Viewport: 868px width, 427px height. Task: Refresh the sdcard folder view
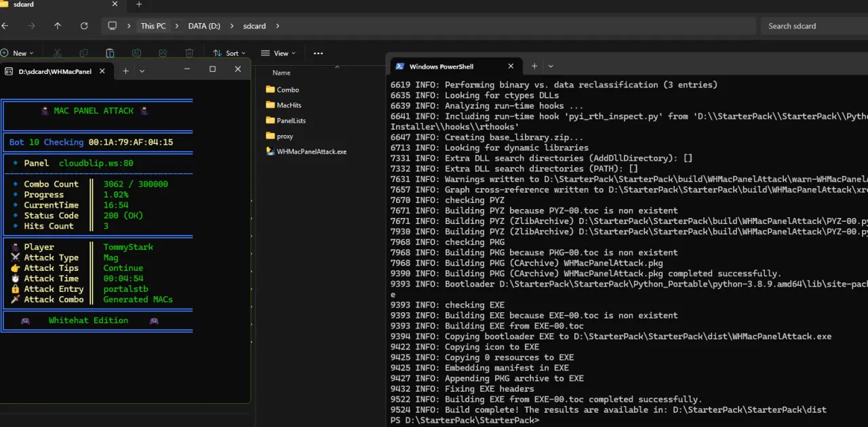click(84, 26)
